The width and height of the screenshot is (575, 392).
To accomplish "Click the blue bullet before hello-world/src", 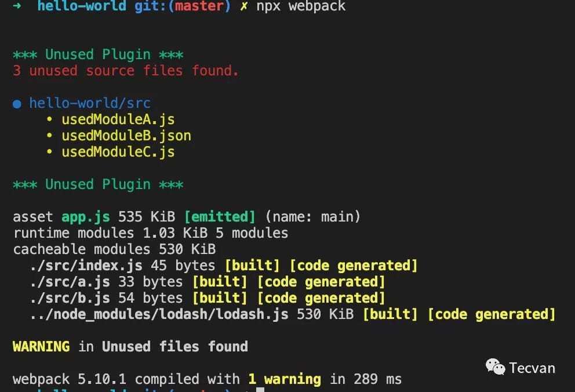I will 17,104.
